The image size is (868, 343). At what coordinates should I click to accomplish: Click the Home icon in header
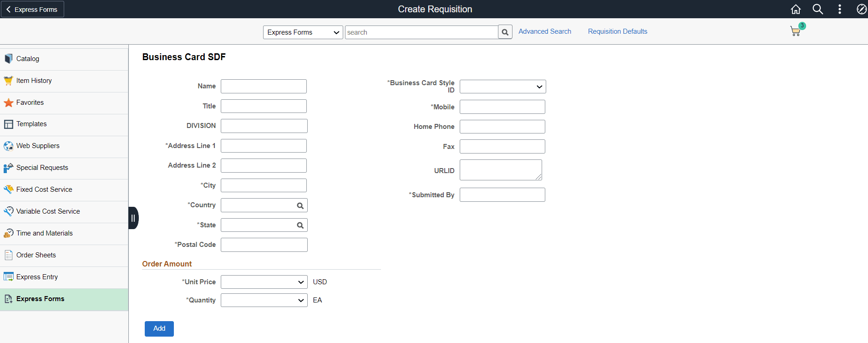(x=796, y=9)
